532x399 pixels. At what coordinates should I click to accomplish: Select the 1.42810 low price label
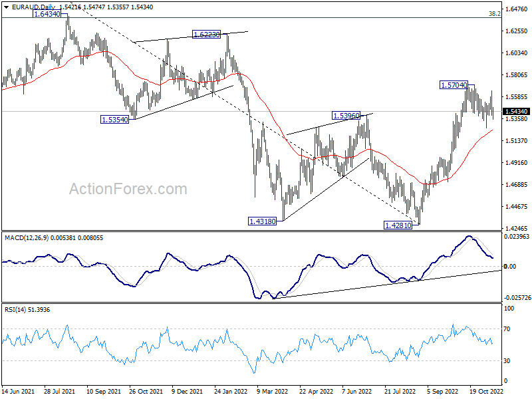398,225
